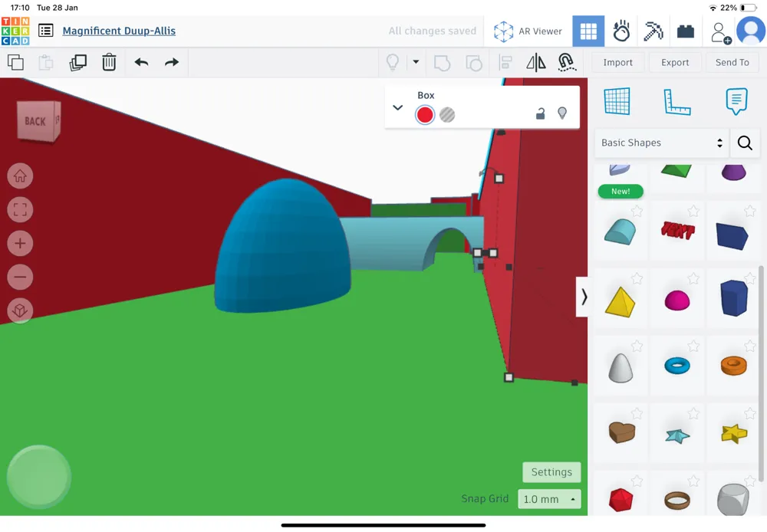The image size is (767, 532).
Task: Select the Align tool
Action: [x=504, y=62]
